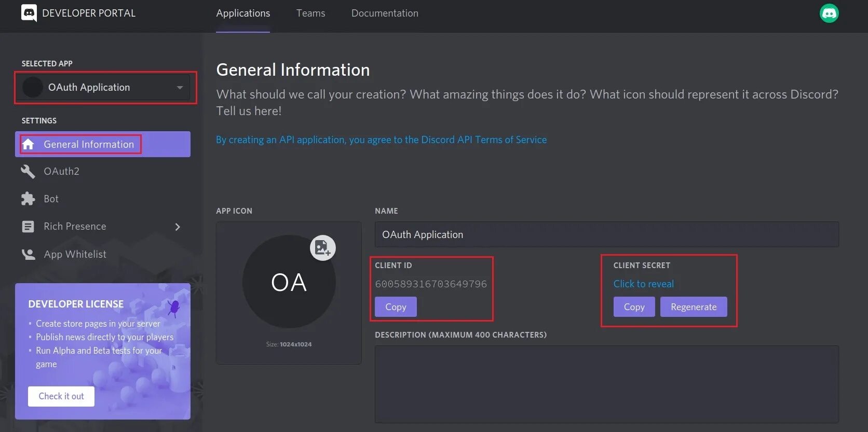Copy the Client ID
The height and width of the screenshot is (432, 868).
click(396, 307)
